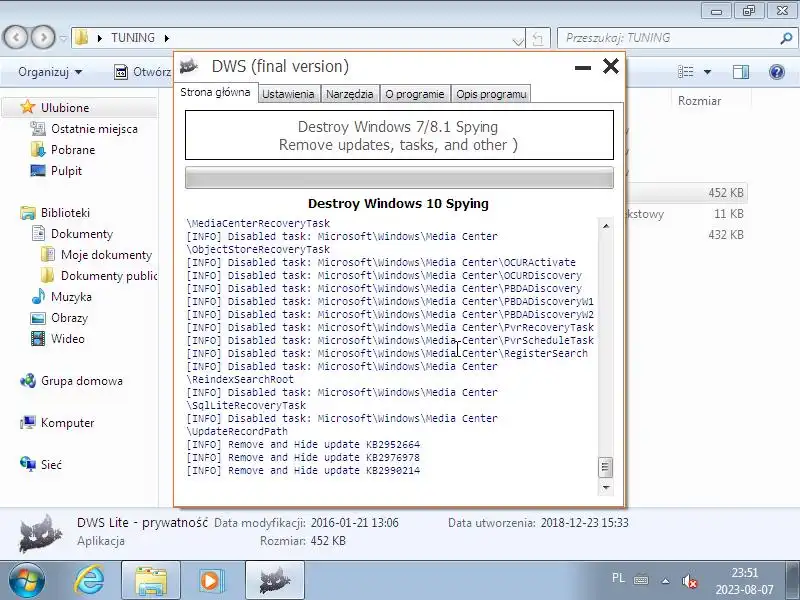Click the Otwórz toolbar button
The height and width of the screenshot is (600, 800).
pyautogui.click(x=142, y=72)
